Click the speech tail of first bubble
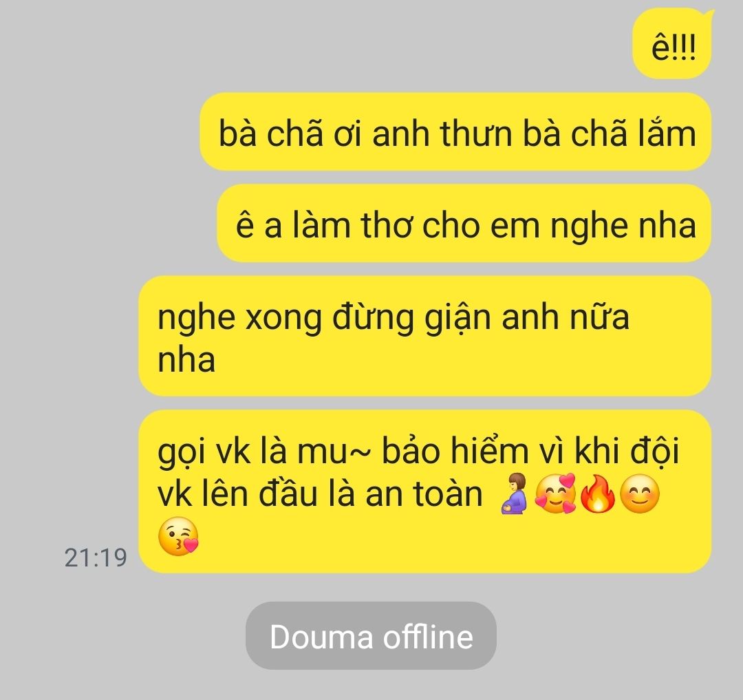 tap(707, 17)
